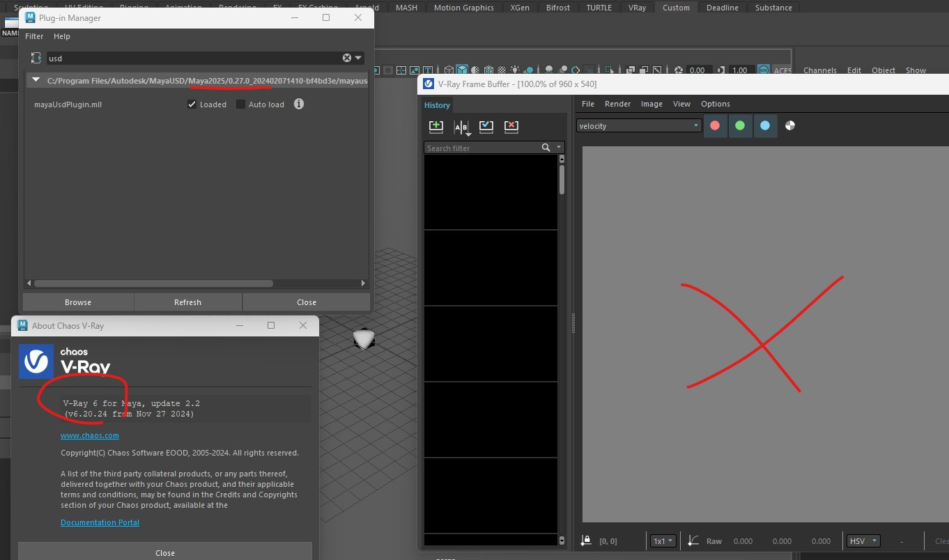The image size is (949, 560).
Task: Enable Auto load for mayaUsdPlugin.mll
Action: (x=241, y=104)
